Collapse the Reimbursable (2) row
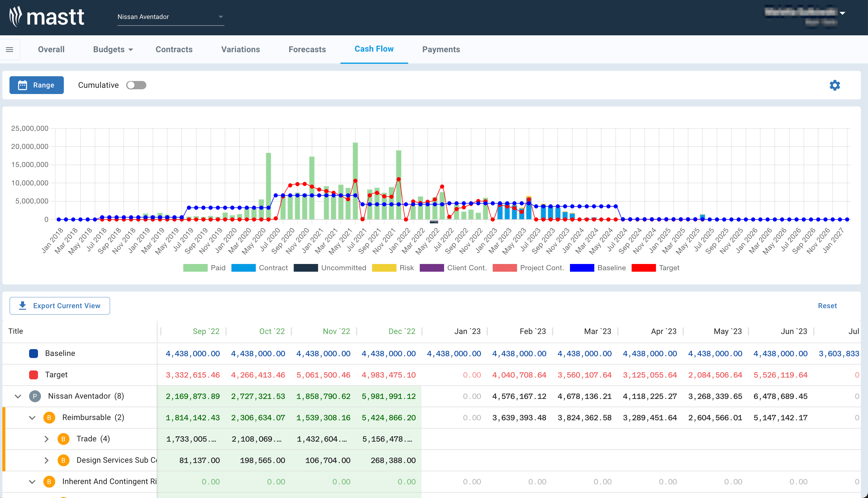Image resolution: width=868 pixels, height=498 pixels. point(32,417)
